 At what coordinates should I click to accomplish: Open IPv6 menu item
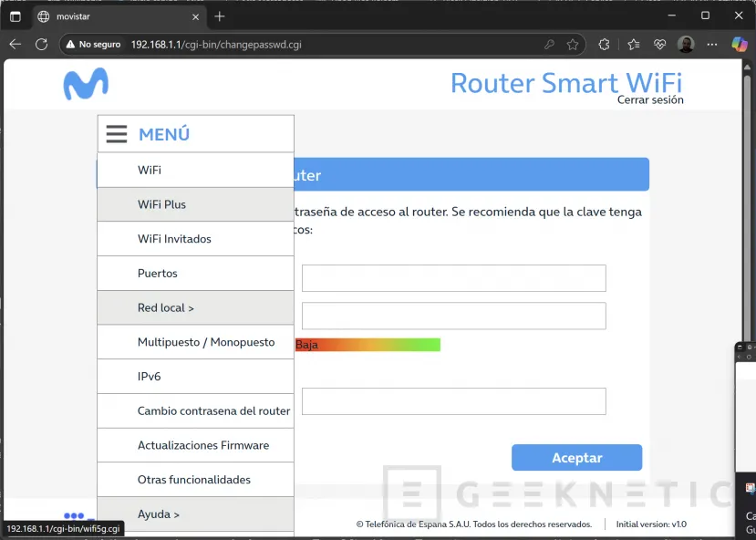click(196, 377)
